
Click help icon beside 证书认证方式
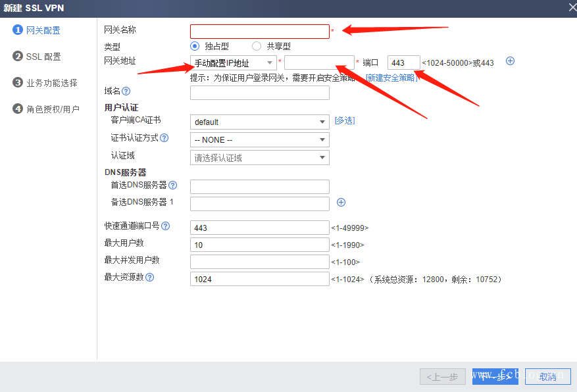164,138
